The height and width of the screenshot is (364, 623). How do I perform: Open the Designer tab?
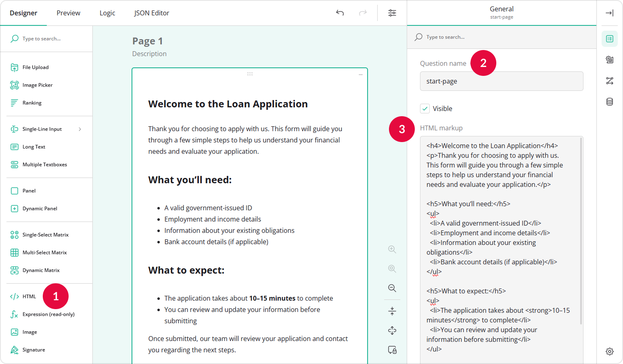point(23,13)
